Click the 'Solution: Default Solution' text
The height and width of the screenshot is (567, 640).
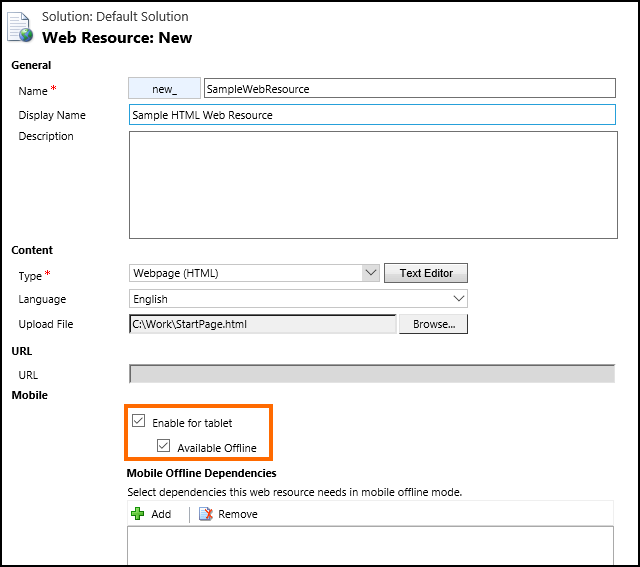pyautogui.click(x=115, y=17)
